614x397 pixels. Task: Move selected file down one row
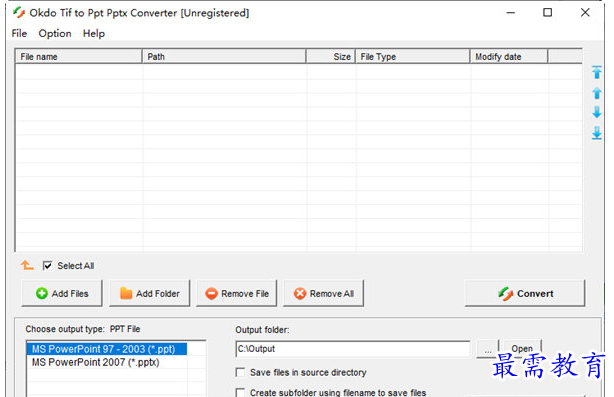tap(596, 112)
